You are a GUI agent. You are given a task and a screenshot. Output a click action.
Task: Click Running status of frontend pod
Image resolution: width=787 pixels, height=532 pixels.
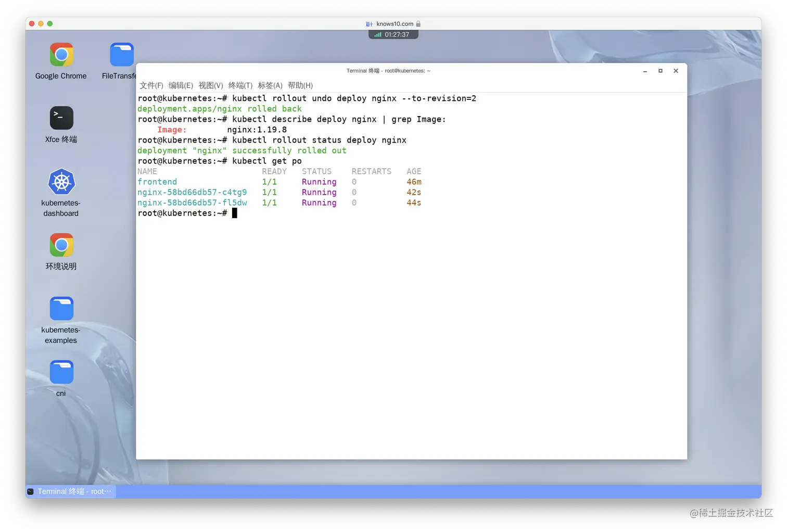pos(319,182)
